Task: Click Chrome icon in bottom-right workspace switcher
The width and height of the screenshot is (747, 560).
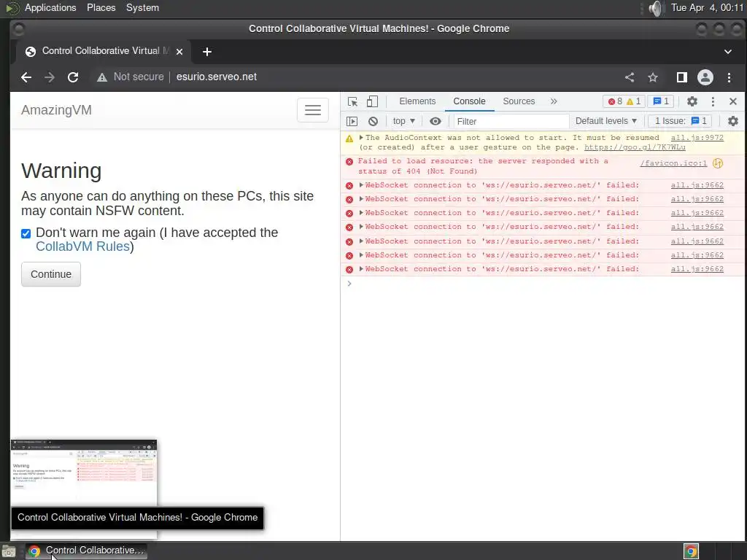Action: tap(691, 551)
